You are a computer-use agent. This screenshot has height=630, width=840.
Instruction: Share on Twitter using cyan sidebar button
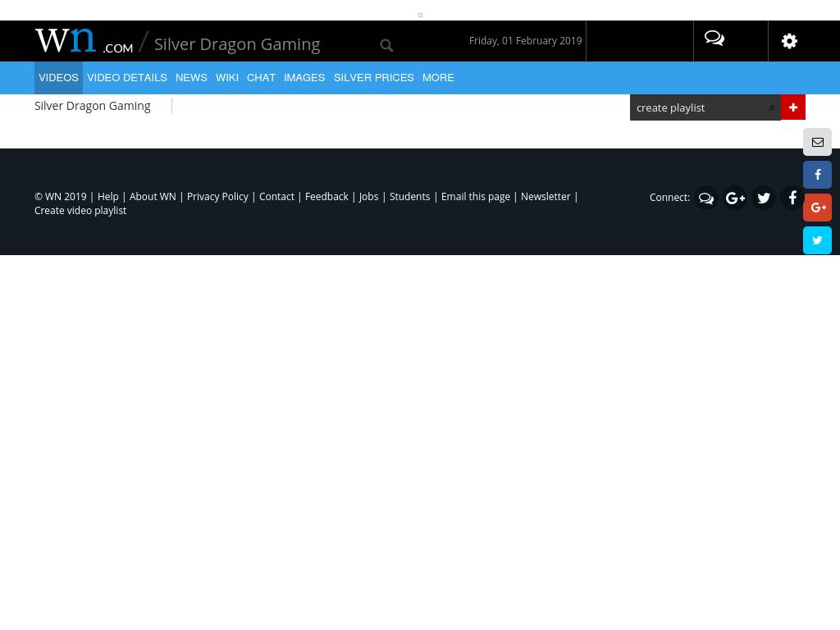click(x=817, y=240)
